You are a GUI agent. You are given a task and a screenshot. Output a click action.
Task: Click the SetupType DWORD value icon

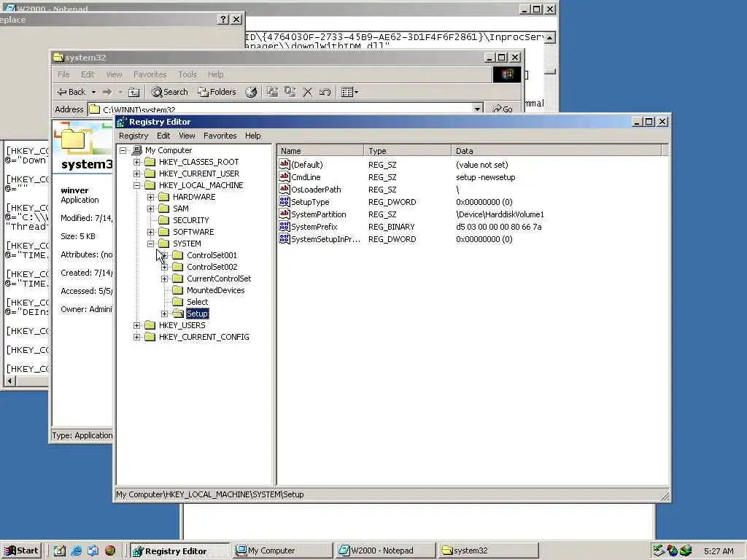285,201
